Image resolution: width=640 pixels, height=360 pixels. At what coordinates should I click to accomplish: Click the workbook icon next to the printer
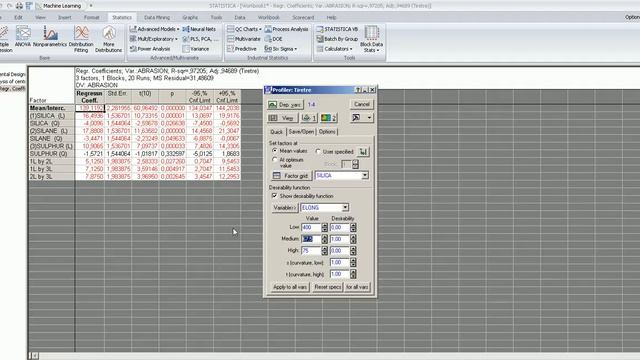29,6
